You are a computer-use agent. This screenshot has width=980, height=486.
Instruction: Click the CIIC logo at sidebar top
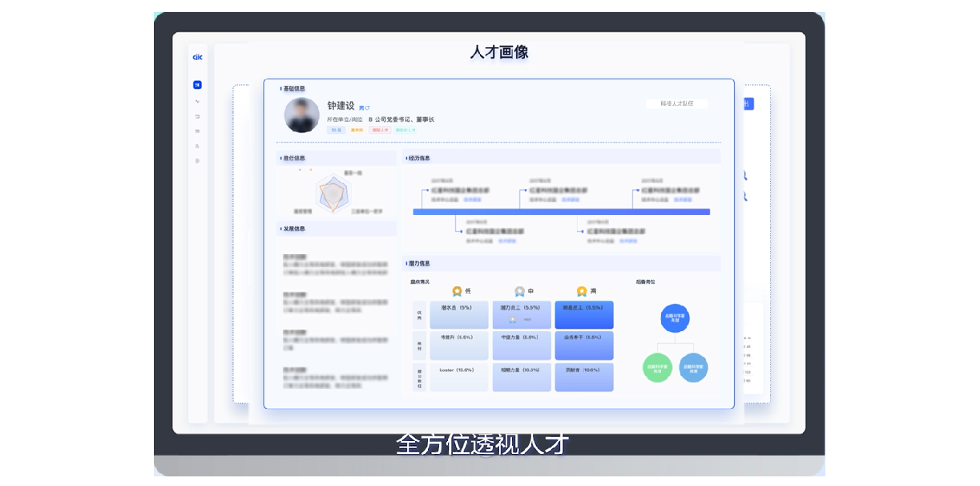(x=197, y=57)
